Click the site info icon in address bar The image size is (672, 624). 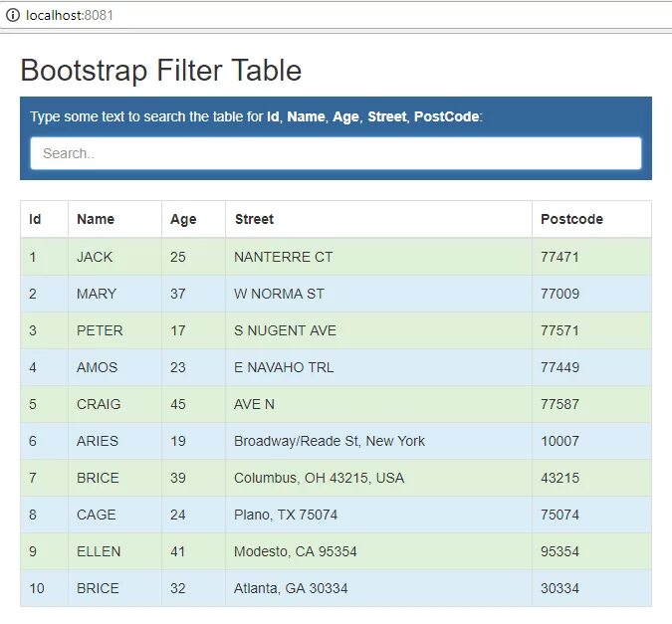(x=12, y=16)
